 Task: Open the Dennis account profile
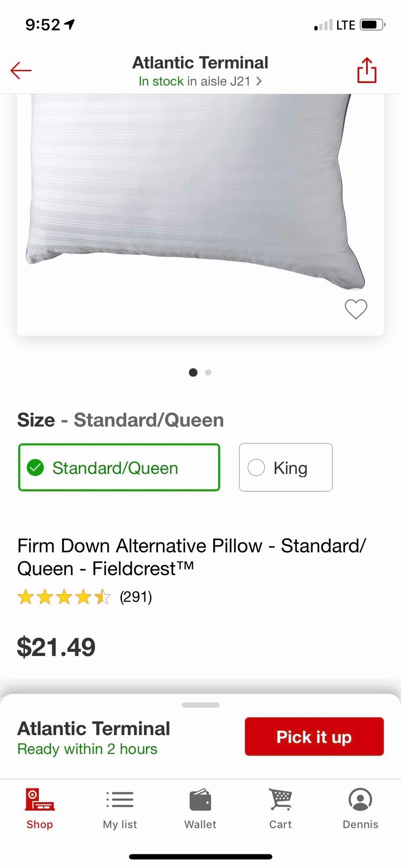point(360,808)
